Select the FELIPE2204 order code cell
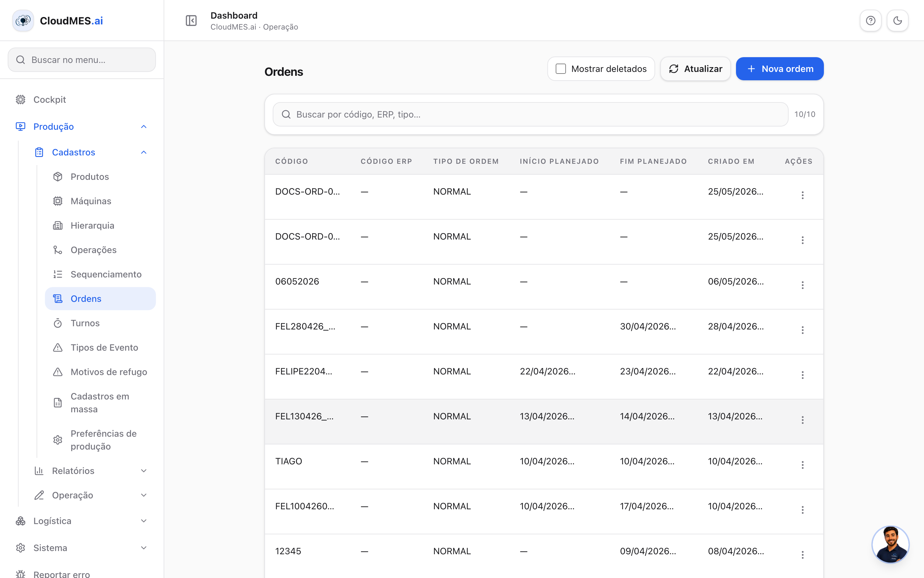 [x=304, y=371]
